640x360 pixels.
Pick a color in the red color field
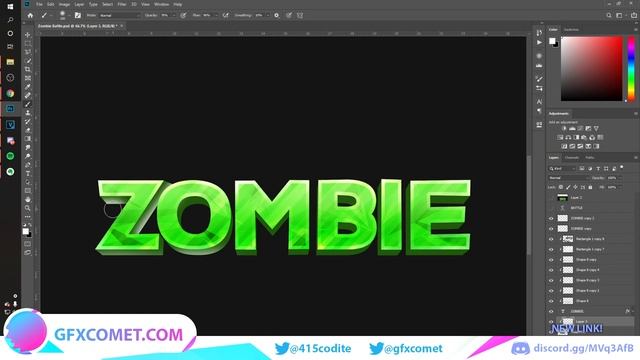(592, 69)
